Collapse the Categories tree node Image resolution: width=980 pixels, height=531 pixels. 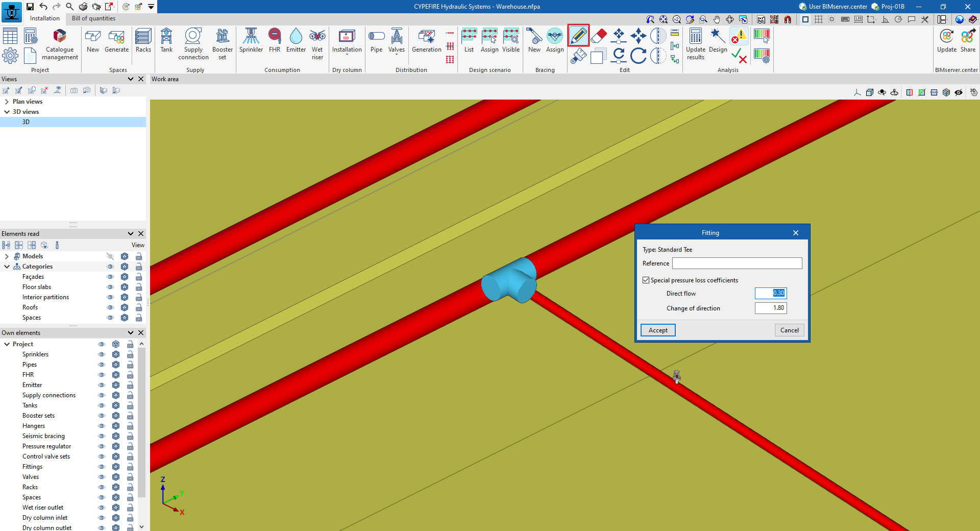click(x=7, y=267)
